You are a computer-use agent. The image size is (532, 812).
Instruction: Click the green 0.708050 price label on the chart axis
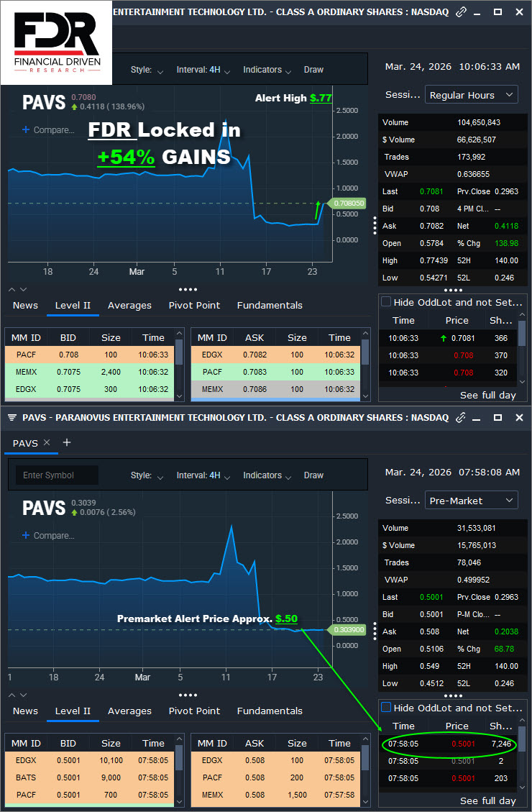point(348,204)
